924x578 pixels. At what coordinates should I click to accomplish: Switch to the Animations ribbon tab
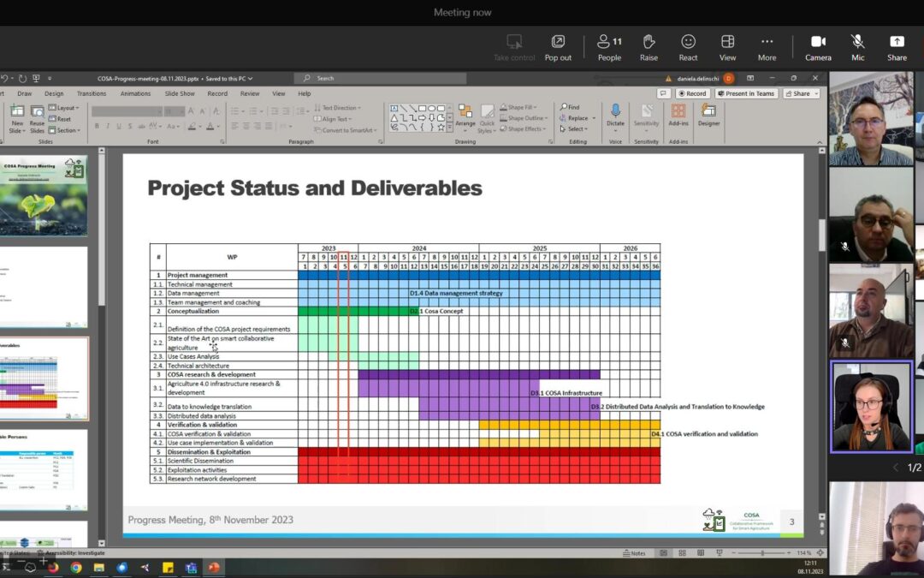click(135, 93)
